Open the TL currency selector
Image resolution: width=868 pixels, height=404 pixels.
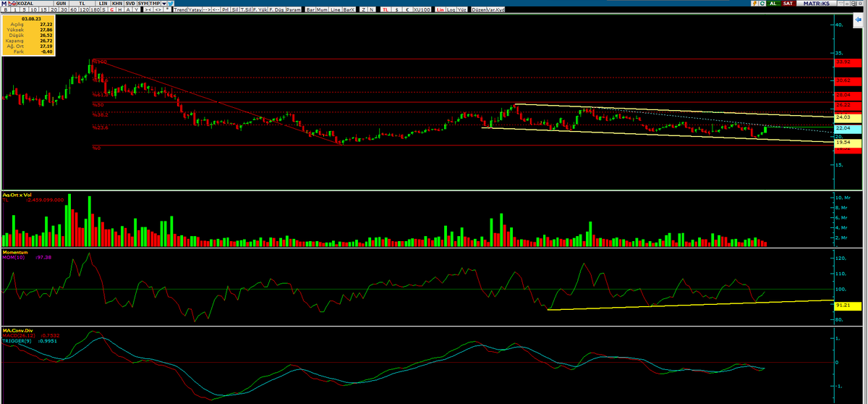(x=82, y=4)
